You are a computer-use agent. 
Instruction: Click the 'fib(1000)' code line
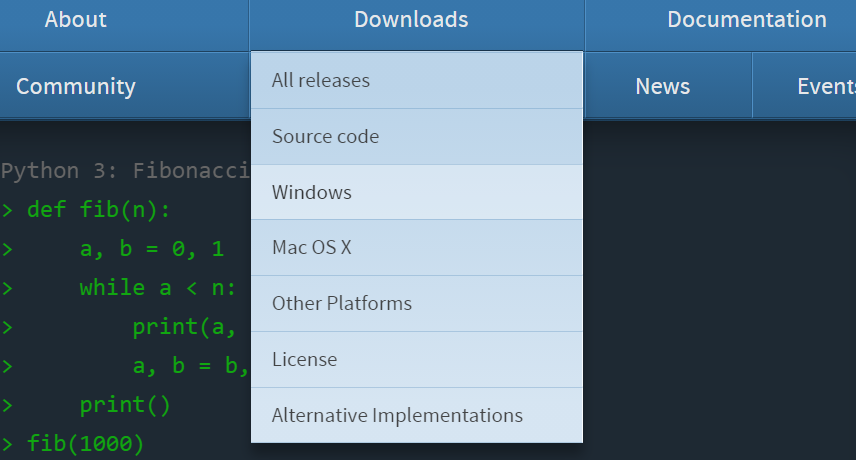point(85,443)
